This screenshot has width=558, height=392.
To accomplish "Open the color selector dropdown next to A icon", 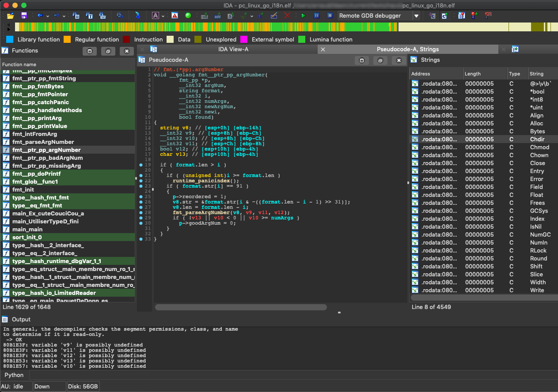I will 162,15.
